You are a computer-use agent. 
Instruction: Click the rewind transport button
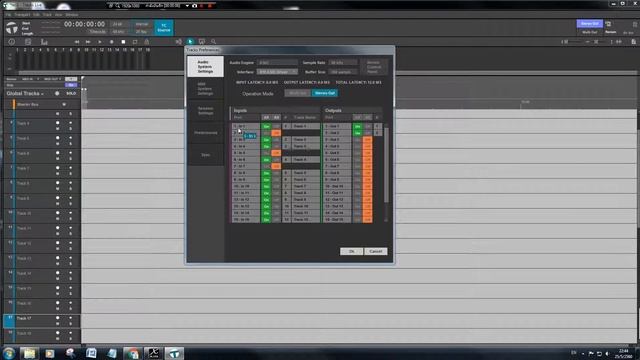click(x=77, y=42)
